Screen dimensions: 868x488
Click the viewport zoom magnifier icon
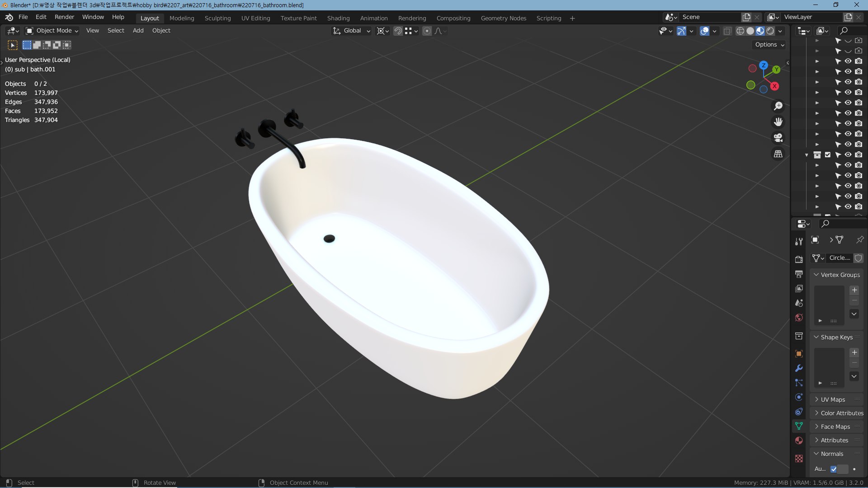pyautogui.click(x=778, y=106)
